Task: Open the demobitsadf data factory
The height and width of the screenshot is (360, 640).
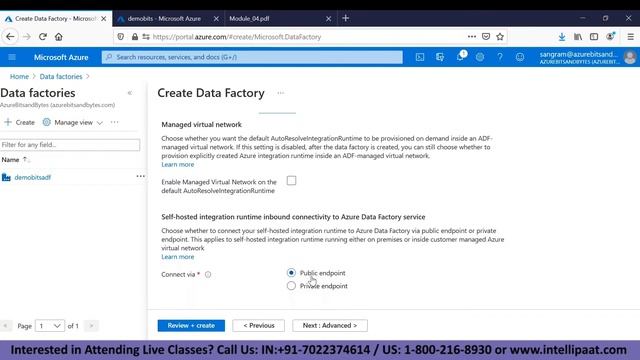Action: click(33, 177)
